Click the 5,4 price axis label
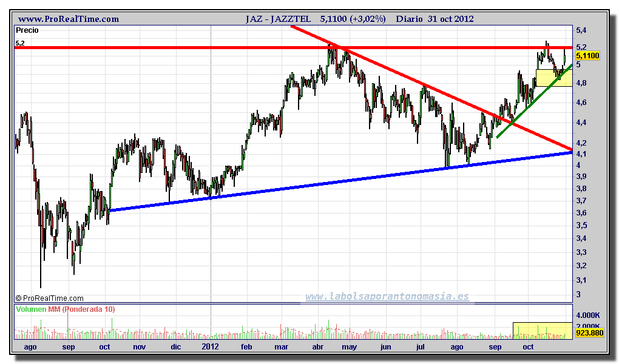This screenshot has width=619, height=364. pos(581,30)
